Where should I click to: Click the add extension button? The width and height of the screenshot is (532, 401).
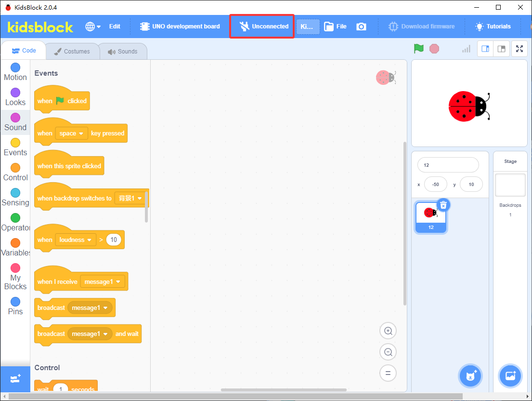click(15, 379)
